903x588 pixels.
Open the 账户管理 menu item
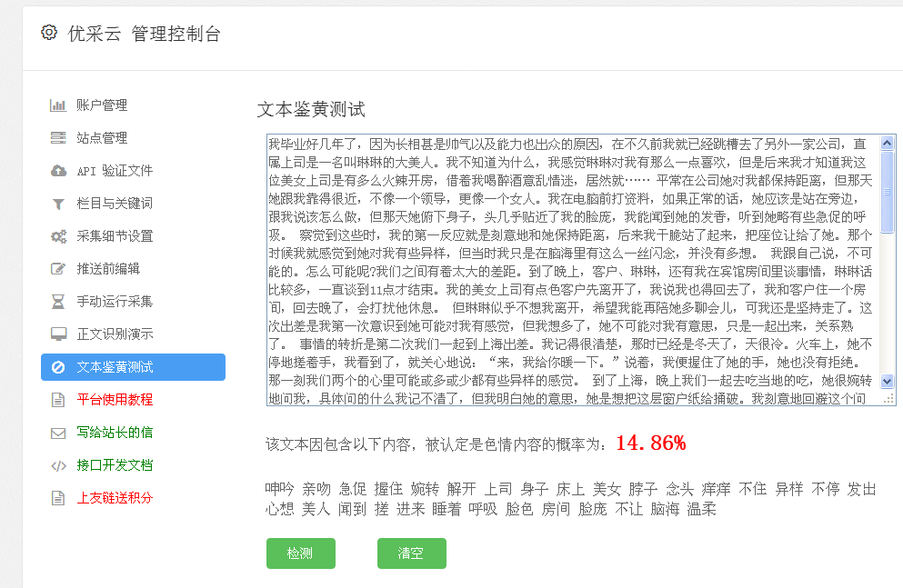pos(102,105)
